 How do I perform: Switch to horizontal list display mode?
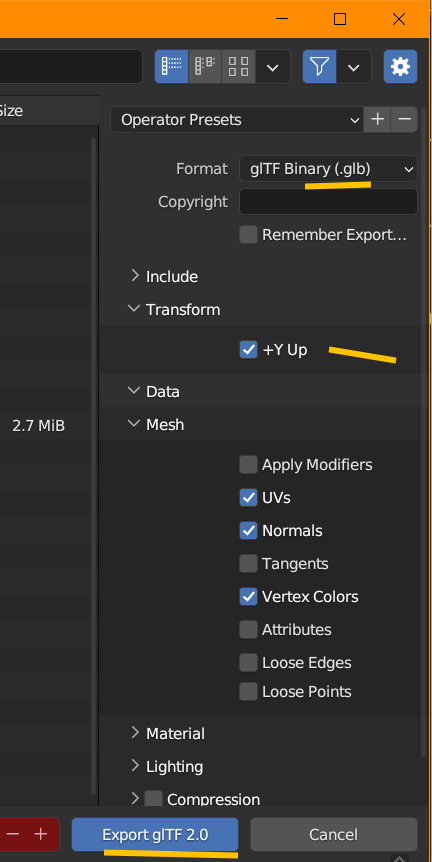pyautogui.click(x=205, y=67)
